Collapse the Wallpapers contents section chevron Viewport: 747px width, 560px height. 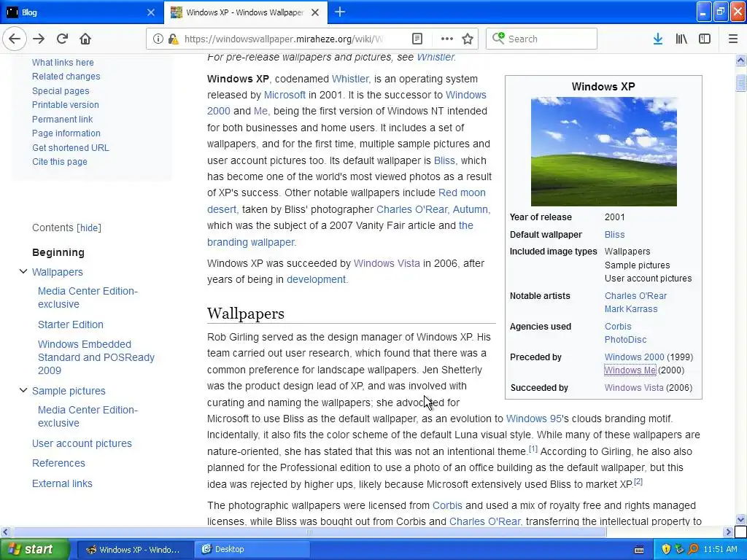(x=23, y=271)
